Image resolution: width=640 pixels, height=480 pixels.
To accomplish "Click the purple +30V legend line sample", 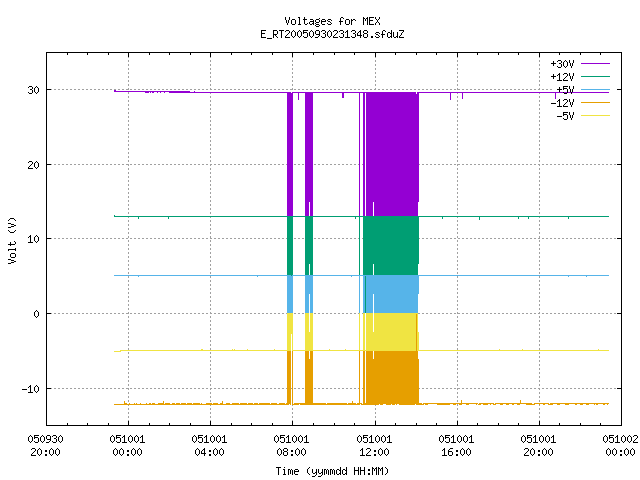I will tap(595, 64).
